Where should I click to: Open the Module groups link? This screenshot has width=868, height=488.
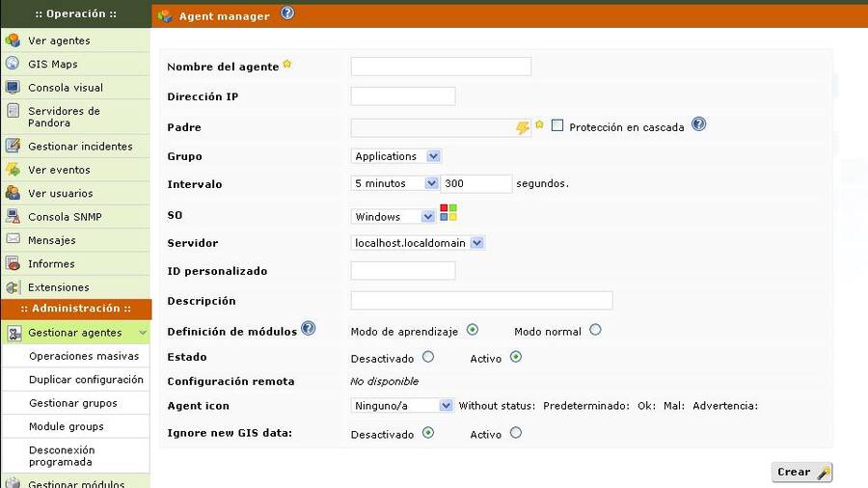click(67, 426)
